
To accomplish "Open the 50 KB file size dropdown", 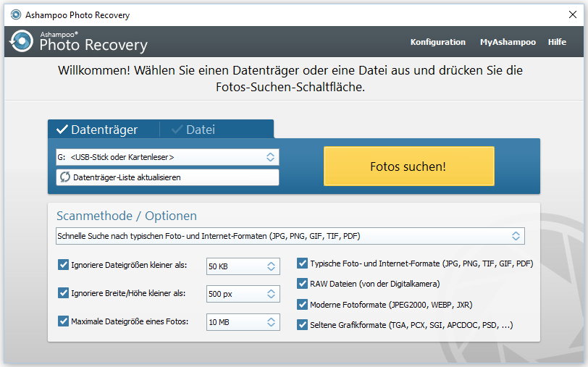I will click(243, 266).
